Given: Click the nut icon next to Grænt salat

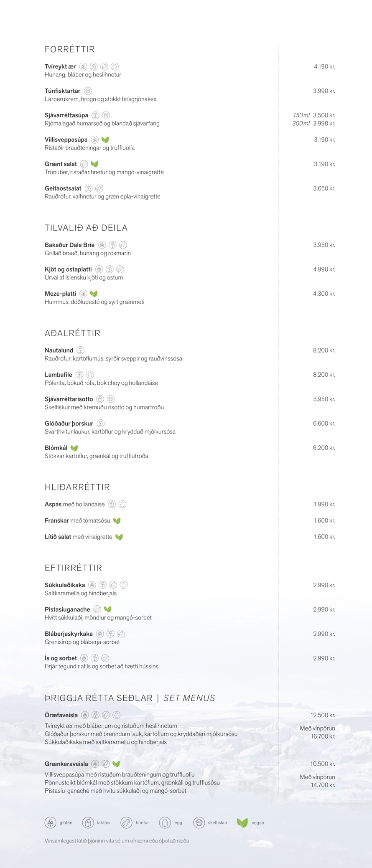Looking at the screenshot, I should 84,164.
